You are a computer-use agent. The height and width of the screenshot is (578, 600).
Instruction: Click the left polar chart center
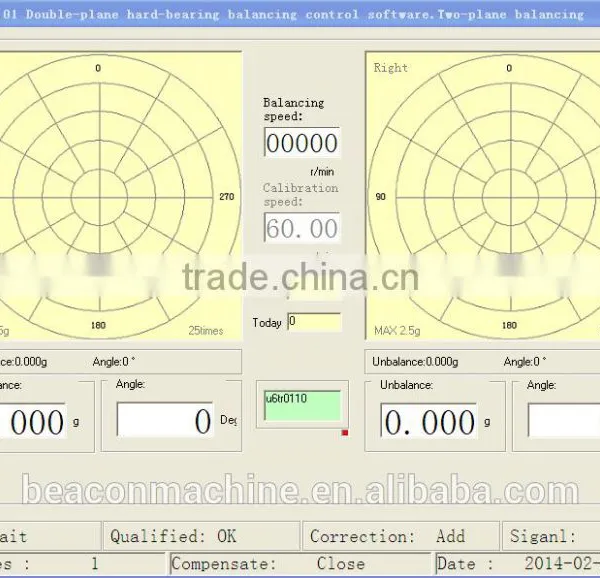(x=99, y=197)
